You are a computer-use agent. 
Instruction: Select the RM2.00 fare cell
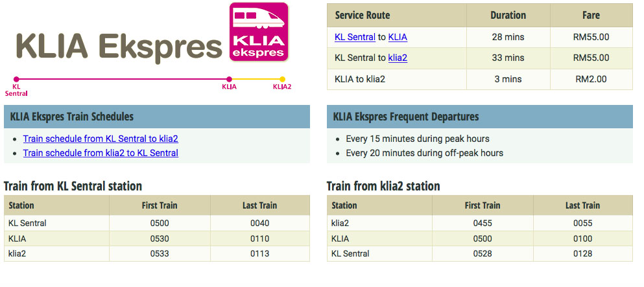(x=591, y=79)
